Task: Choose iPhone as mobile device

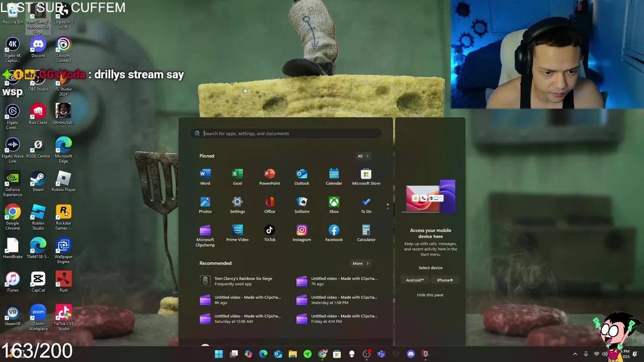Action: pos(445,280)
